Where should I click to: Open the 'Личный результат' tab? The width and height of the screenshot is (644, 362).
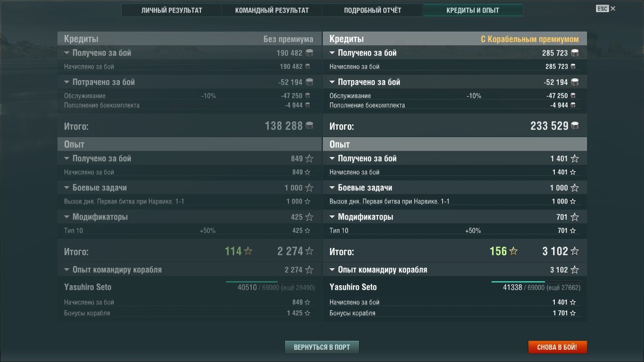(x=172, y=10)
